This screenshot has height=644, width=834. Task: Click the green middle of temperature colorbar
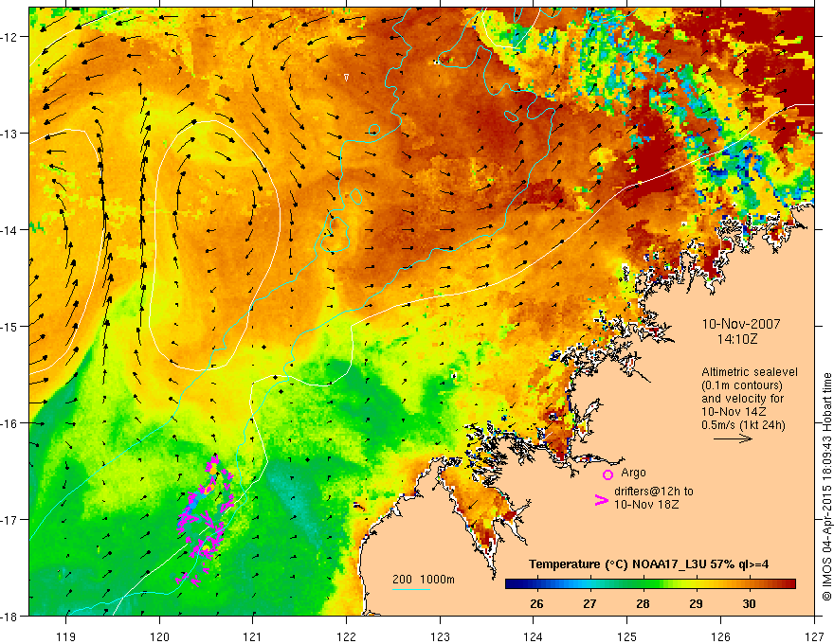[x=644, y=584]
